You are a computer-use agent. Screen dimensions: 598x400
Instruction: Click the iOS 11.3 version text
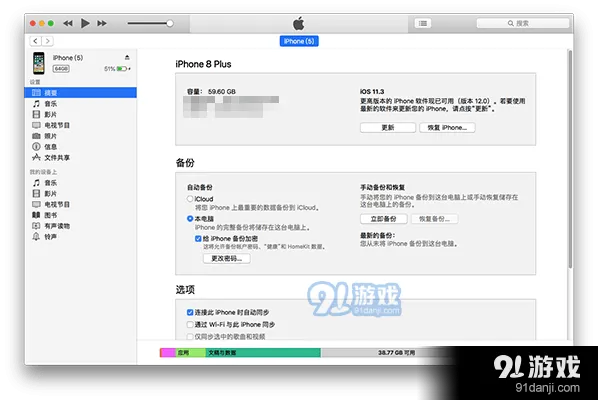(x=372, y=92)
